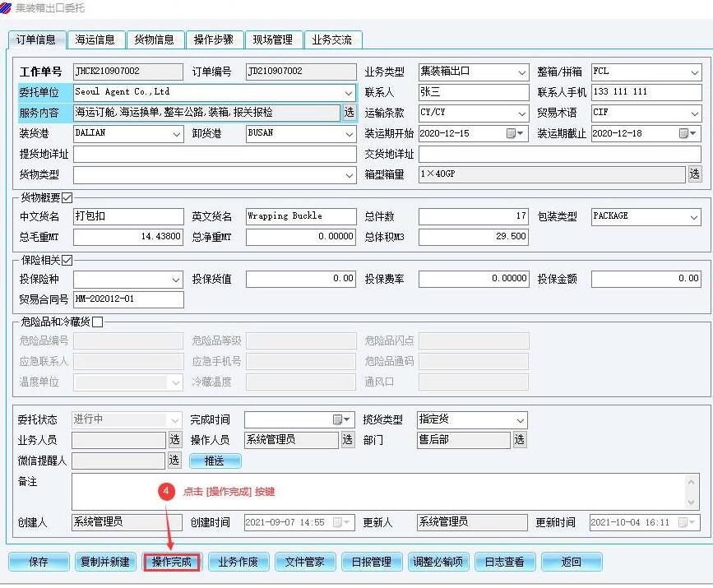The image size is (713, 588).
Task: Click the 选 button next to 操作人员
Action: [x=348, y=440]
